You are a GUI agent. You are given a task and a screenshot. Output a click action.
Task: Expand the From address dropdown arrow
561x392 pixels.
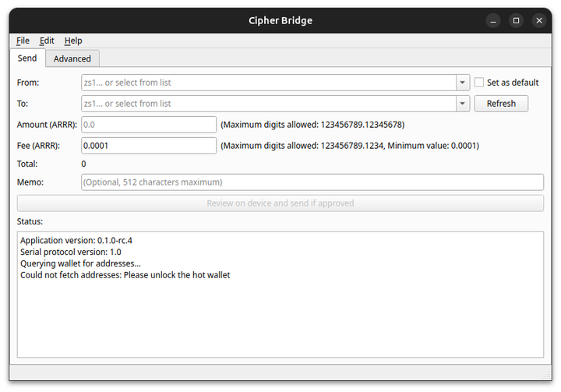tap(462, 83)
